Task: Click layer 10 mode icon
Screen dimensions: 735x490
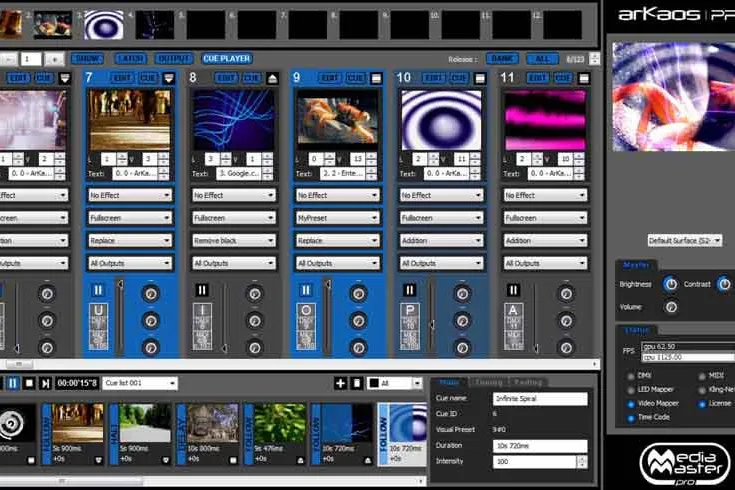Action: [x=480, y=78]
